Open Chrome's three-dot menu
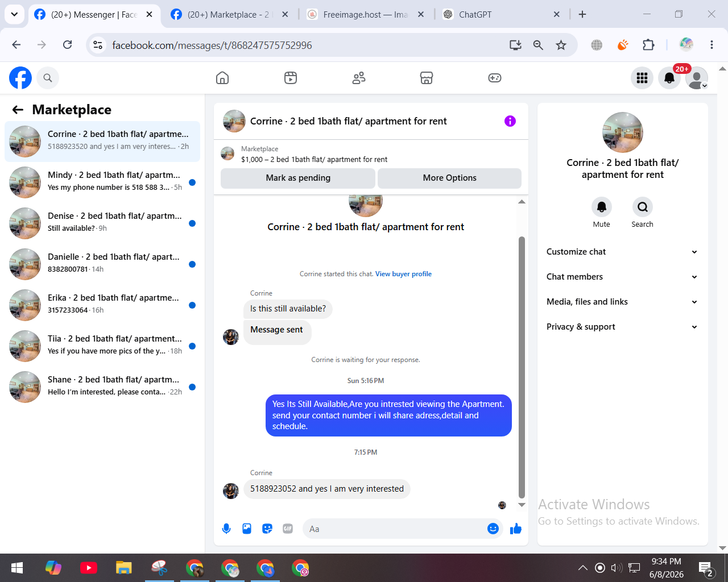 point(712,45)
